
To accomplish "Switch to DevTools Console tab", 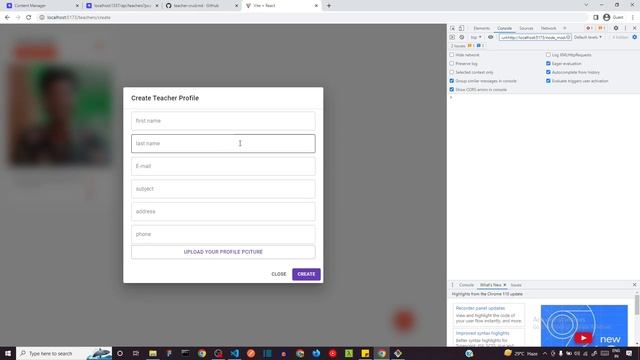I will click(504, 28).
